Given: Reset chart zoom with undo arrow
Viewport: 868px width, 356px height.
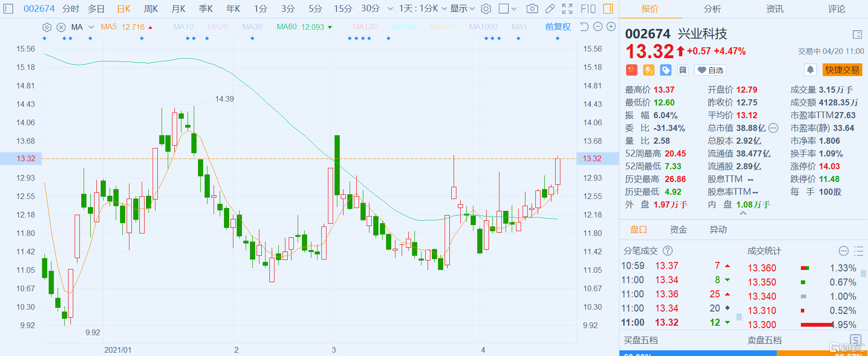Looking at the screenshot, I should pos(584,26).
